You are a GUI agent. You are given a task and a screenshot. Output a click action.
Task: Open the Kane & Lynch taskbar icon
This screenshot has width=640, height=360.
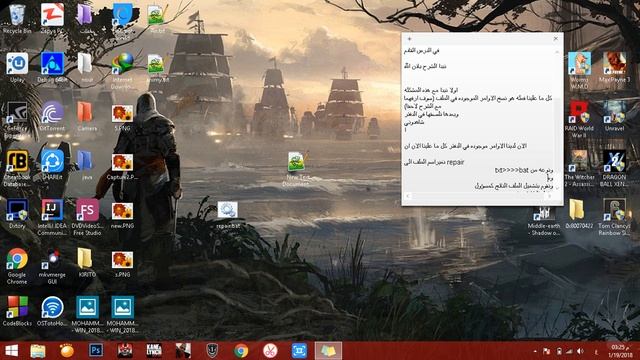(154, 351)
